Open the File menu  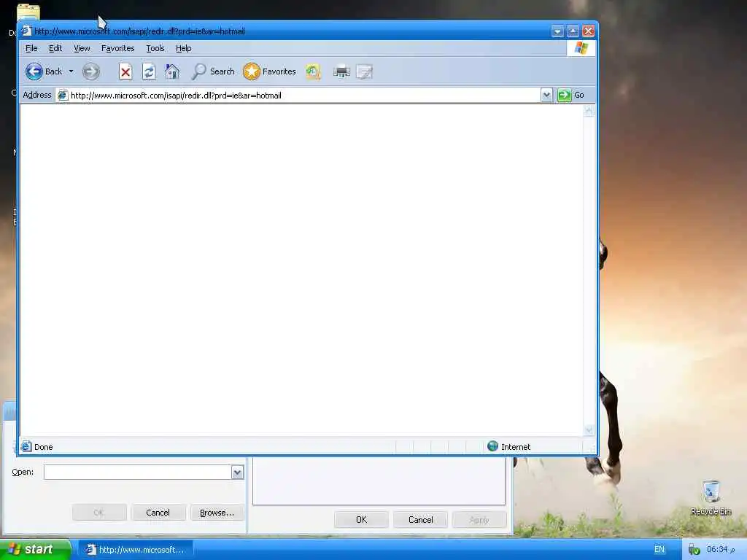31,48
